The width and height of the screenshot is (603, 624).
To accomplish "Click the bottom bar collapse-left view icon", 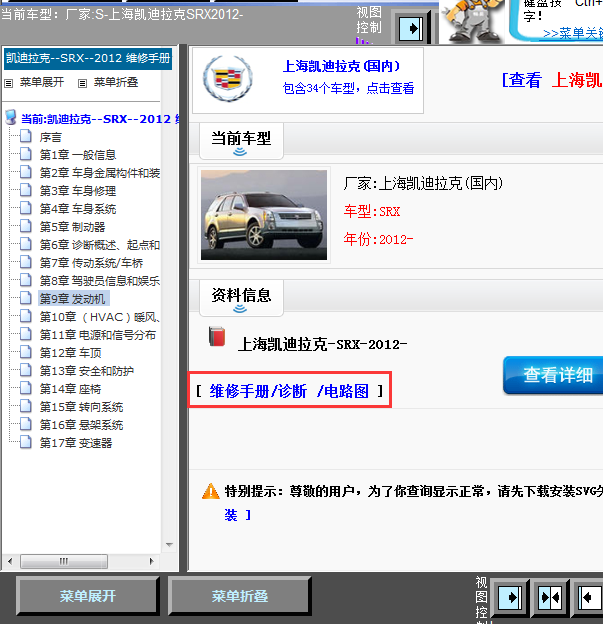I will pos(590,597).
